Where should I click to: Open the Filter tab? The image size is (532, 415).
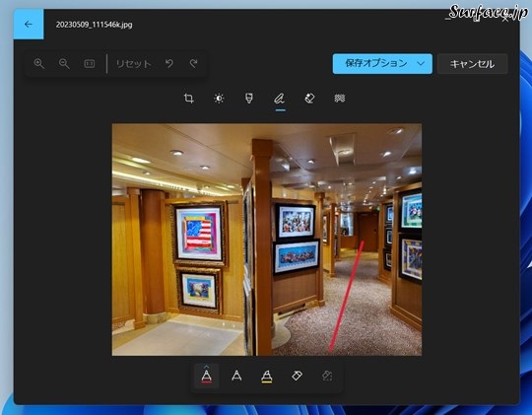(249, 99)
